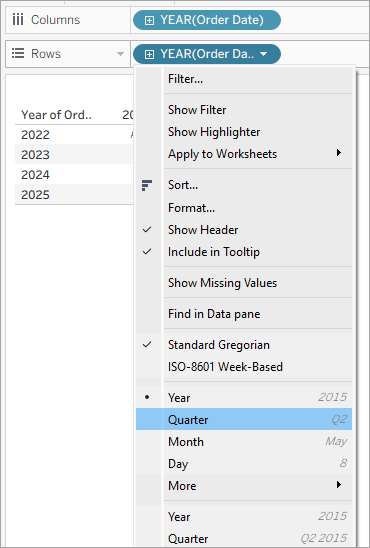
Task: Click the Columns shelf icon
Action: click(x=18, y=20)
